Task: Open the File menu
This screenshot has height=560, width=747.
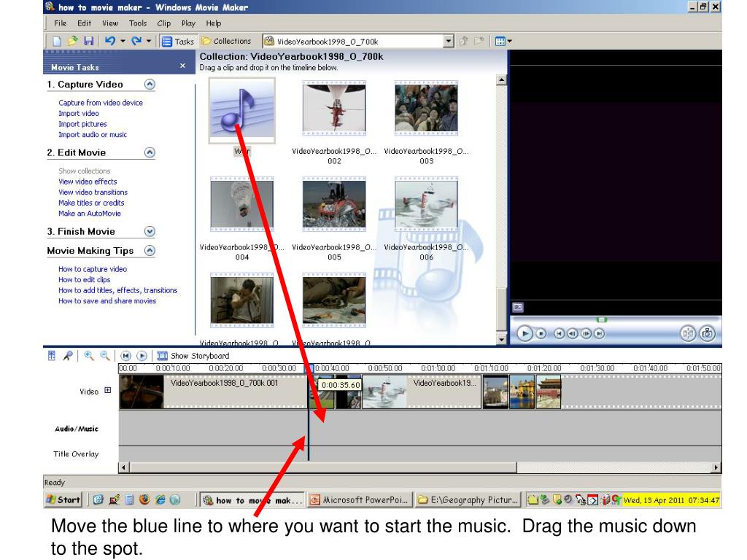Action: (x=61, y=23)
